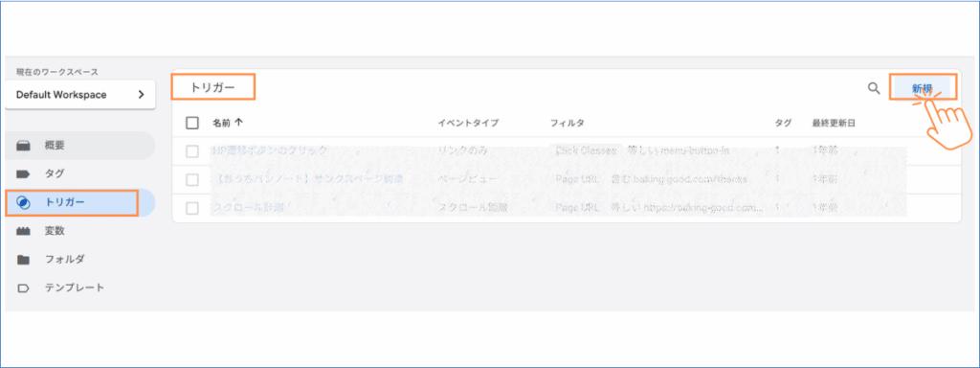Open the HP遷移ボタンのクリック trigger

[270, 150]
